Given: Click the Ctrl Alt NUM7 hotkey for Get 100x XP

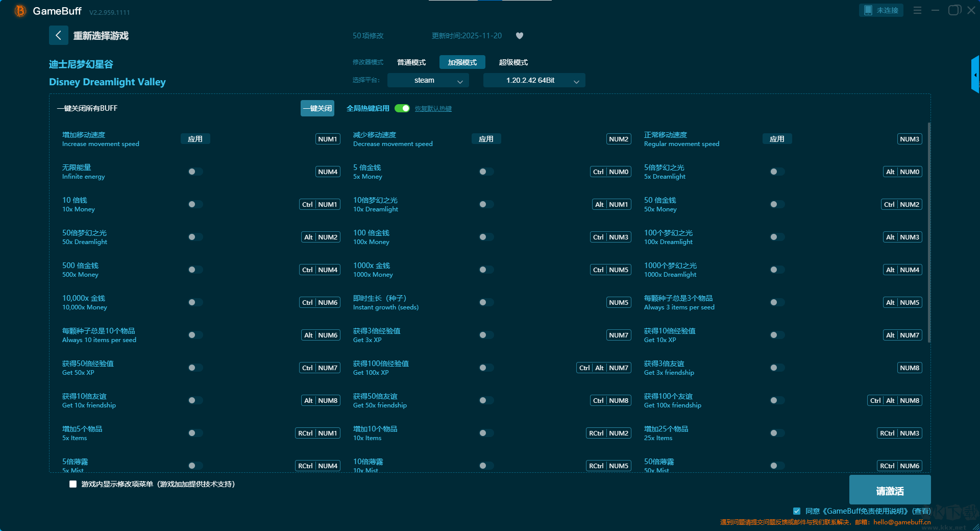Looking at the screenshot, I should [604, 368].
